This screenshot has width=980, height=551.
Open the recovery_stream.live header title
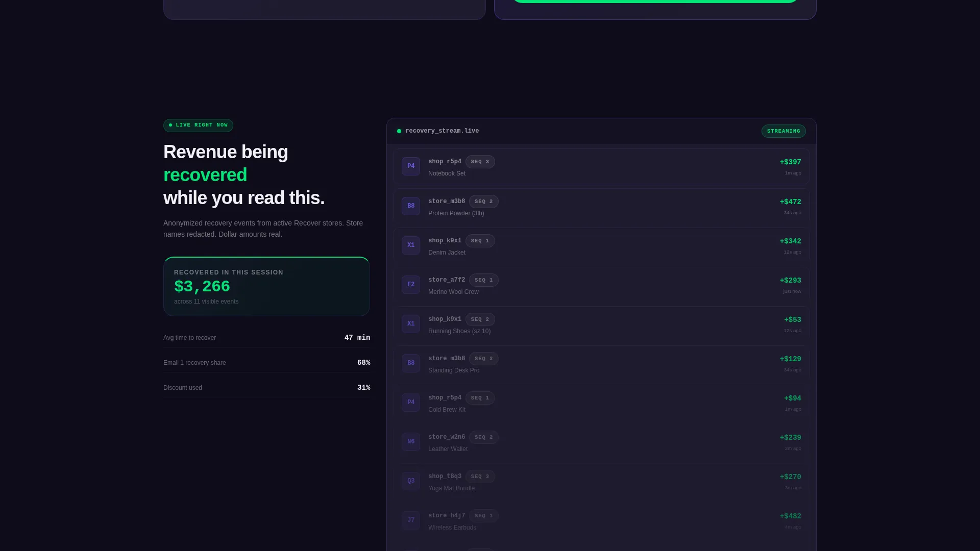click(x=442, y=131)
